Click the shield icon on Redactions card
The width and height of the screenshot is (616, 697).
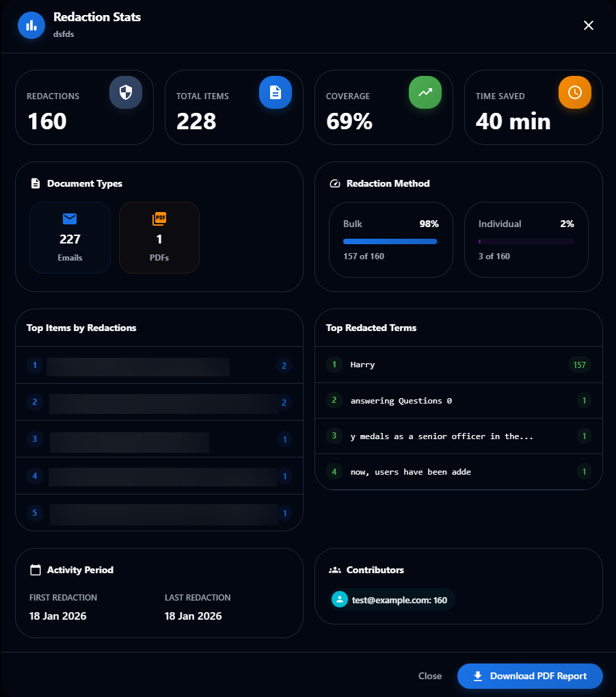click(126, 92)
